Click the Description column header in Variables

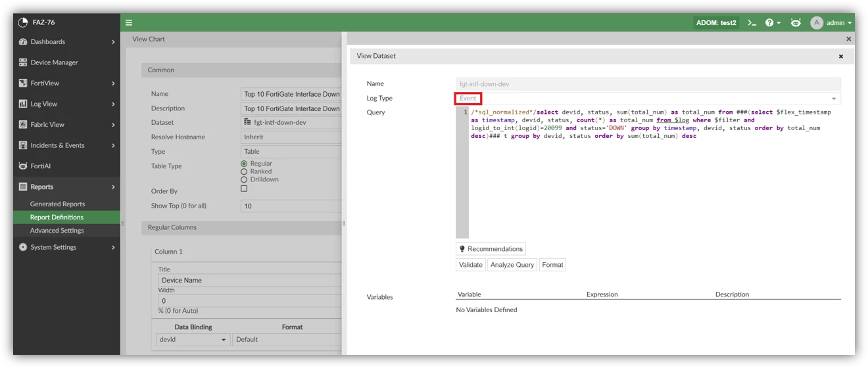pos(732,294)
